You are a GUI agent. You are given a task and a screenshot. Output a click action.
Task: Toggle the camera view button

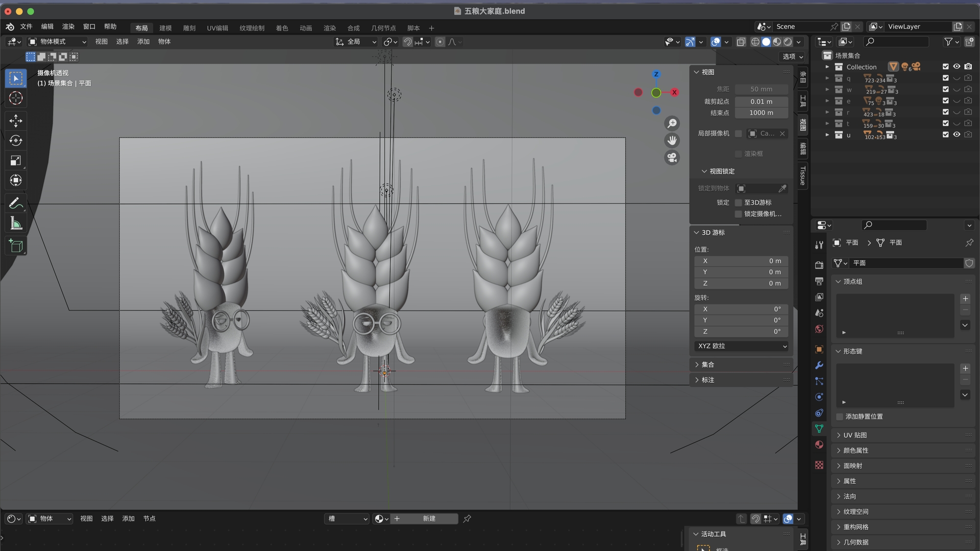coord(672,158)
